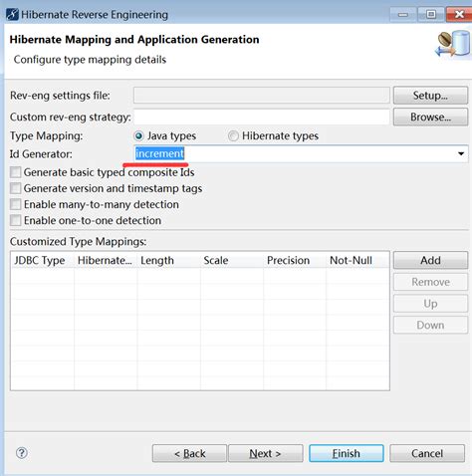Screen dimensions: 472x476
Task: Toggle Enable one-to-one detection
Action: 15,220
